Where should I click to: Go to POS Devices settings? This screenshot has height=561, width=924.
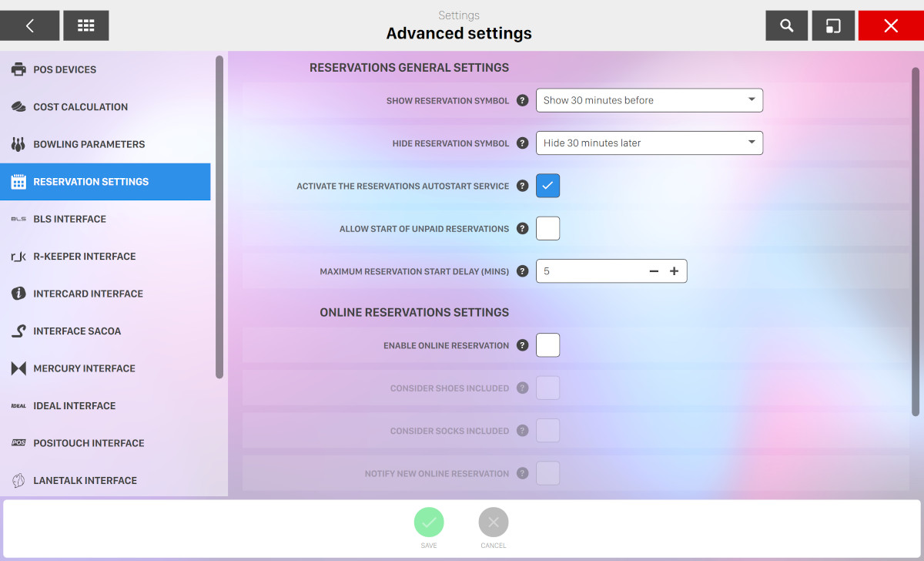click(65, 69)
